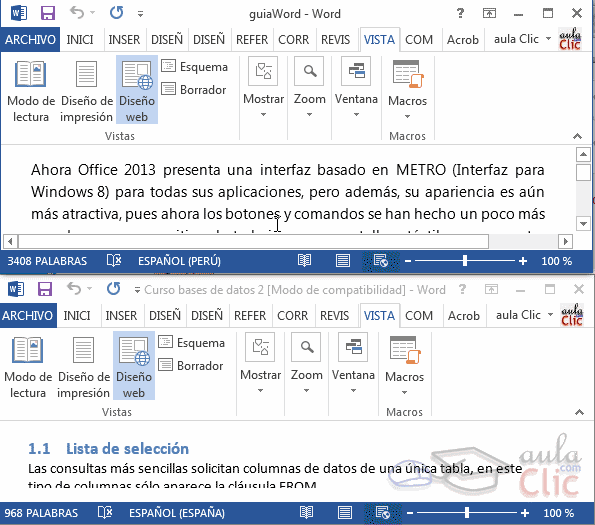Open INICI tab in guiaWord window
The width and height of the screenshot is (595, 525).
click(x=80, y=39)
